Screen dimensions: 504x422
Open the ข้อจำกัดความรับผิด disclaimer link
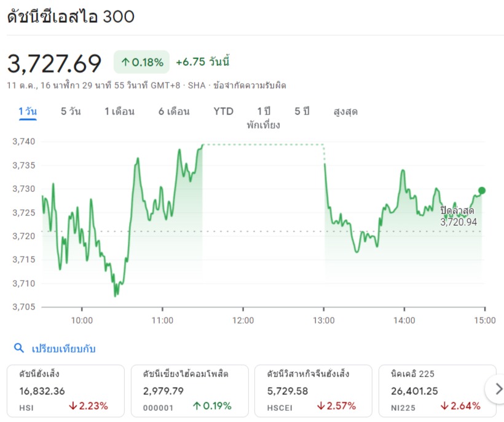(x=249, y=86)
